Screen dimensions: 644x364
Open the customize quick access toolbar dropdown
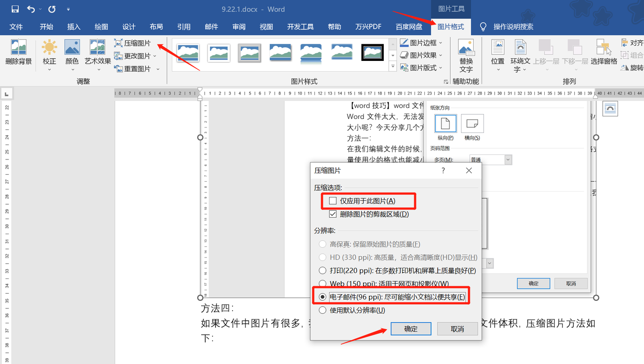coord(68,9)
